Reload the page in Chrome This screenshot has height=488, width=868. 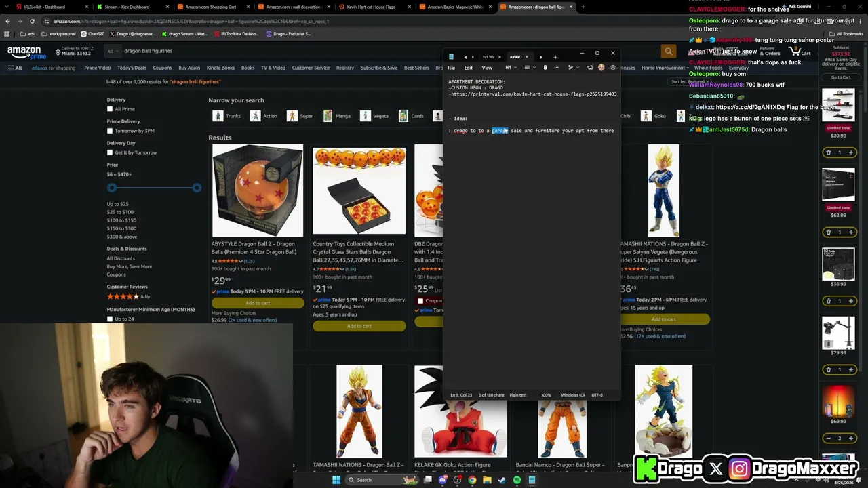pyautogui.click(x=33, y=21)
